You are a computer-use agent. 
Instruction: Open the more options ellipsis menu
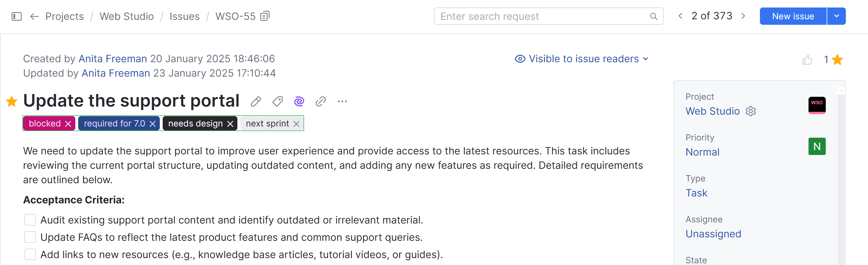[x=342, y=101]
